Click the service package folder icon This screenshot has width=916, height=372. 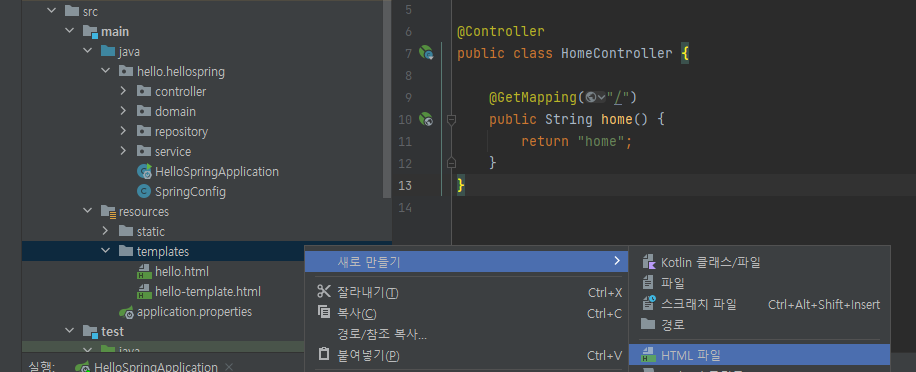coord(144,151)
